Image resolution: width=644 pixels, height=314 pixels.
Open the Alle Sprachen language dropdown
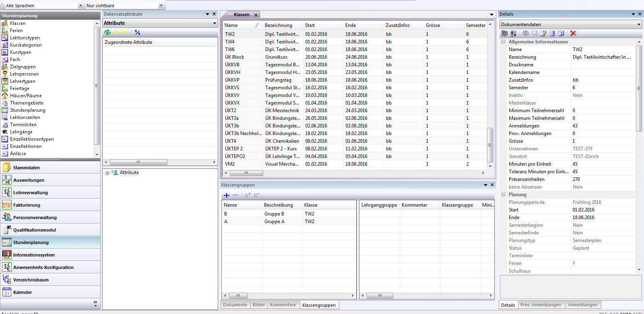[80, 6]
